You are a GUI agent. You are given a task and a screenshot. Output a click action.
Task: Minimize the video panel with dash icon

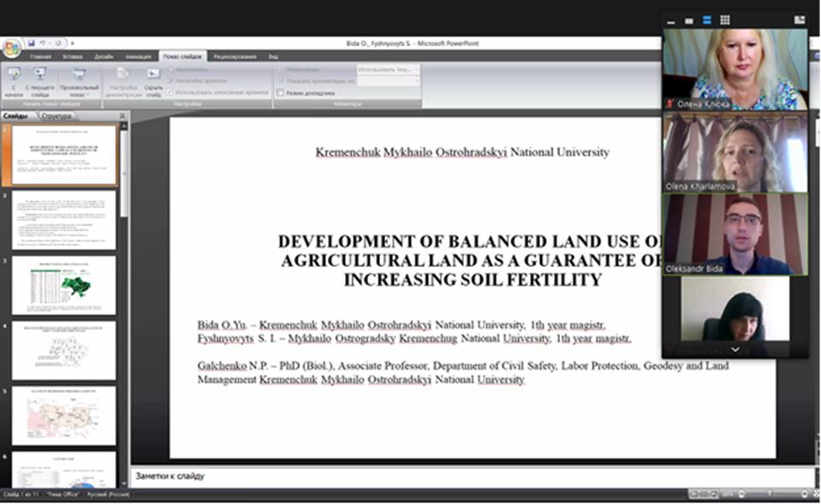click(671, 21)
